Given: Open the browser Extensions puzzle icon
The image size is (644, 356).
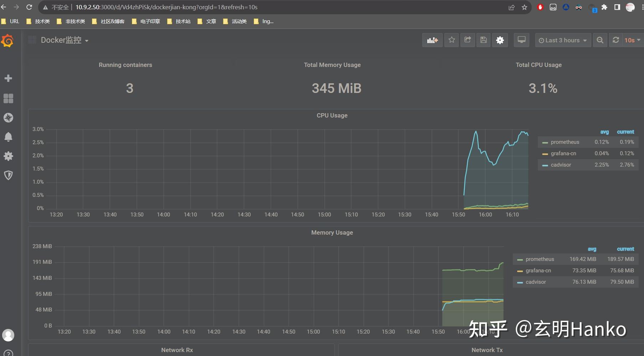Looking at the screenshot, I should (604, 7).
